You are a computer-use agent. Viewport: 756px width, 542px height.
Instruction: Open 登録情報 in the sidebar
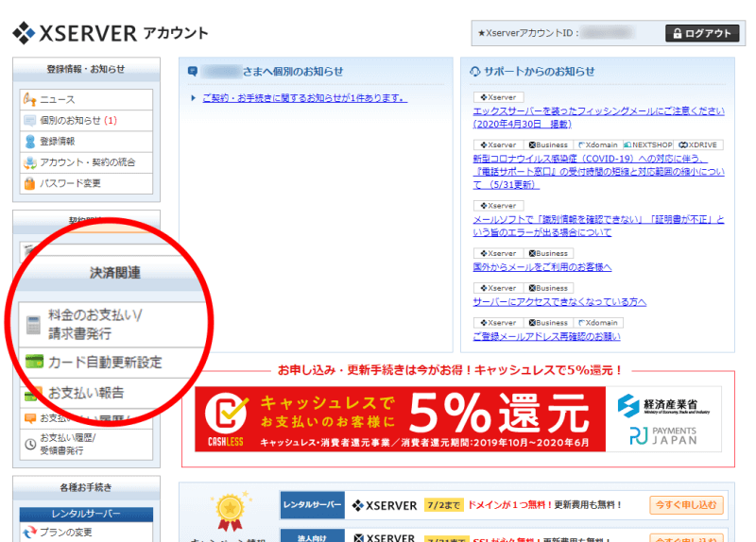(x=86, y=141)
